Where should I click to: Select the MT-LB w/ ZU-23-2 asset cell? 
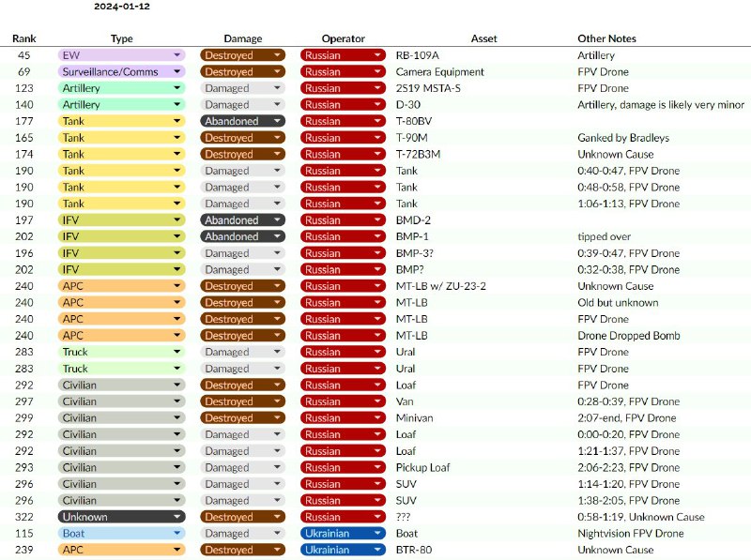[440, 286]
